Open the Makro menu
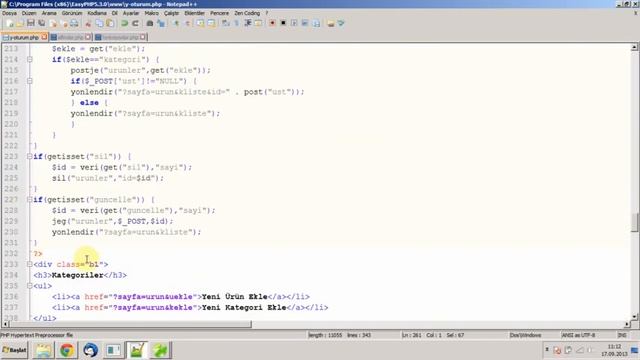Screen dimensions: 640x360 tap(151, 13)
